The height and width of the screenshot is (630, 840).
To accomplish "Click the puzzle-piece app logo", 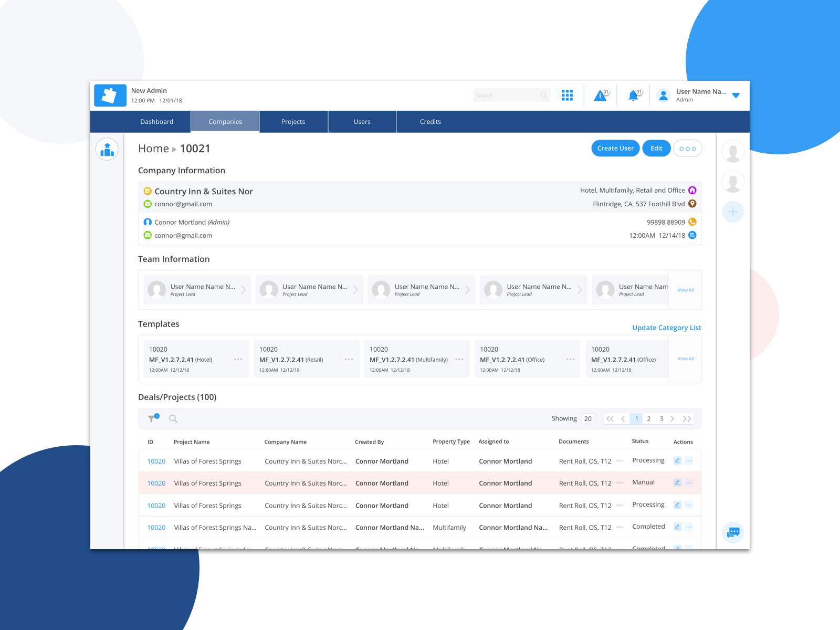I will 110,96.
